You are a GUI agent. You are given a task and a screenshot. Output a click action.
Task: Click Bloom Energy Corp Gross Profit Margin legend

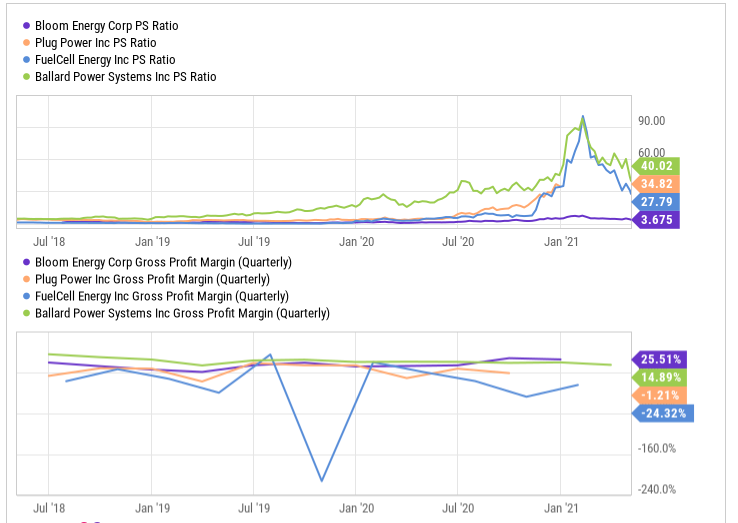[x=163, y=262]
